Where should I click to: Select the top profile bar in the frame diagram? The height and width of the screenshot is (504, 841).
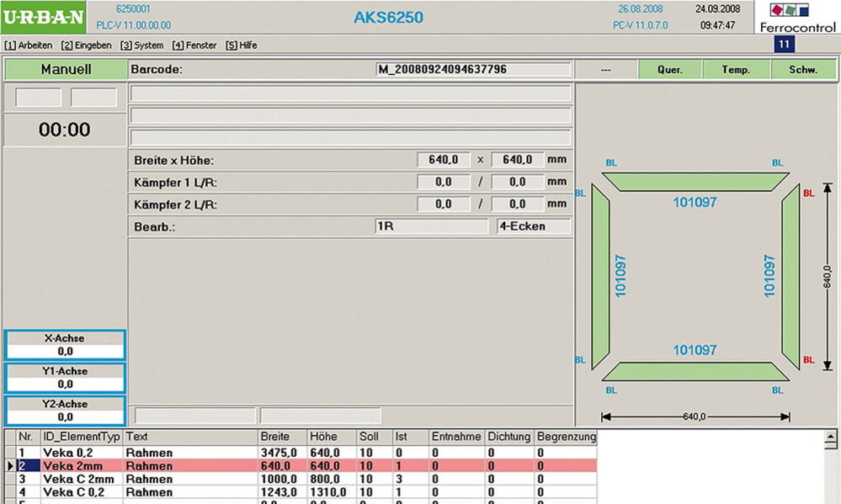tap(695, 183)
